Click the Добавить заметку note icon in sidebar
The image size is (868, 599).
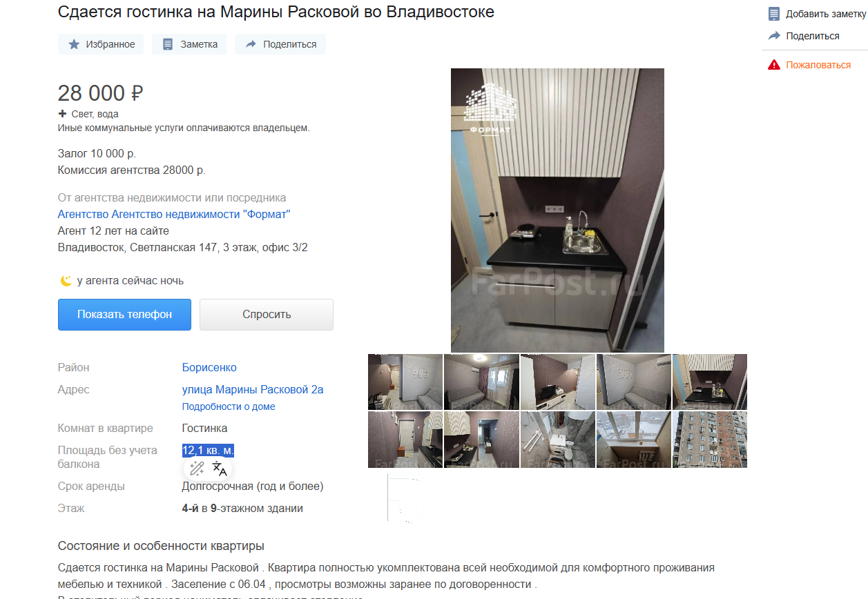click(x=774, y=14)
